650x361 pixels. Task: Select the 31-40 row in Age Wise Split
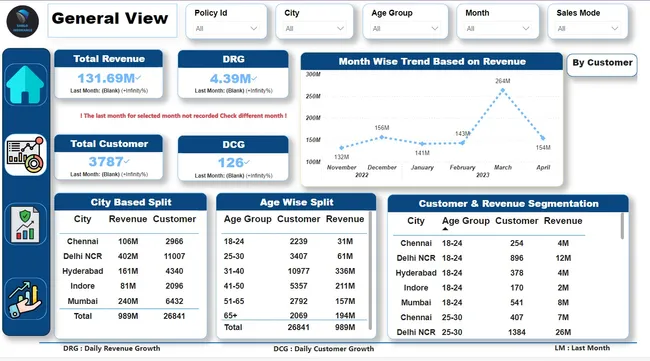pyautogui.click(x=293, y=271)
